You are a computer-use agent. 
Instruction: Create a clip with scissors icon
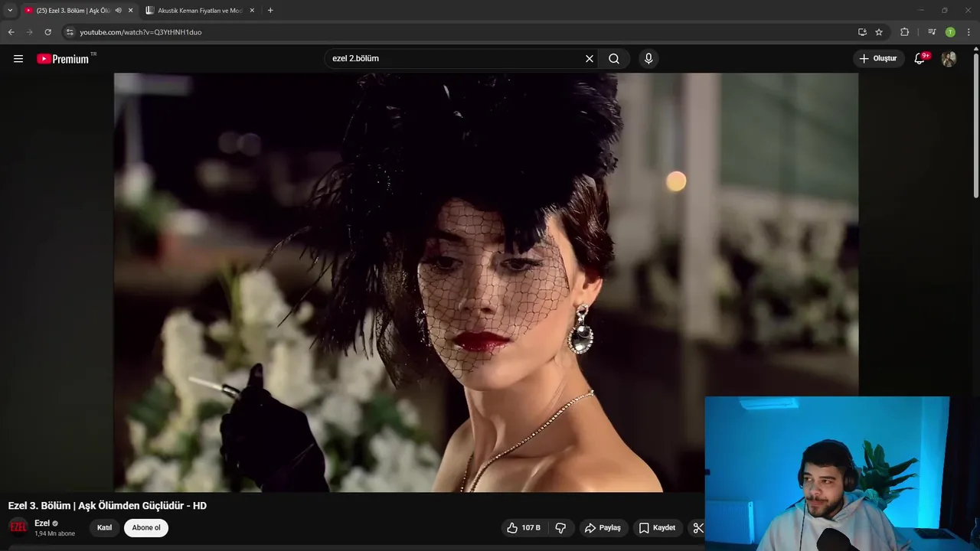pyautogui.click(x=697, y=528)
